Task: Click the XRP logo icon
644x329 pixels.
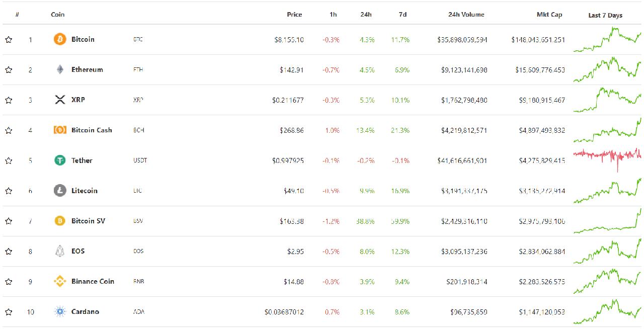Action: pos(60,100)
